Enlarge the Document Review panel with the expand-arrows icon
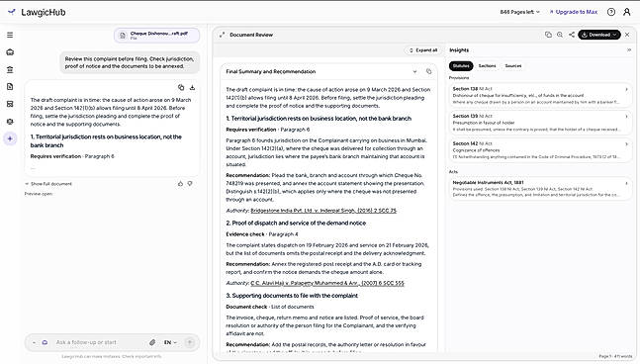This screenshot has height=364, width=640. 222,35
